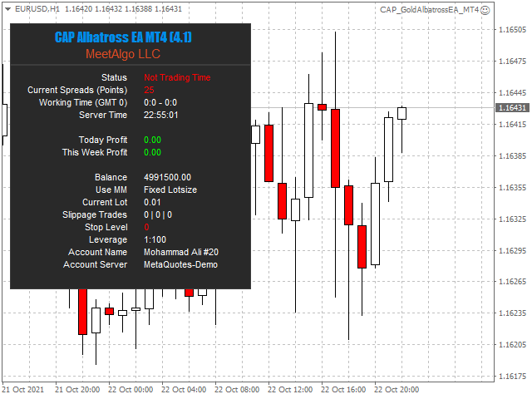Viewport: 532px width, 399px height.
Task: Click the 1.16295 price scale label
Action: coord(512,251)
